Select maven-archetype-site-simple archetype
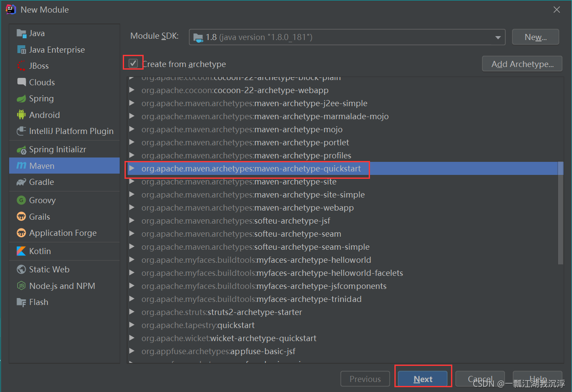This screenshot has height=392, width=572. tap(342, 195)
